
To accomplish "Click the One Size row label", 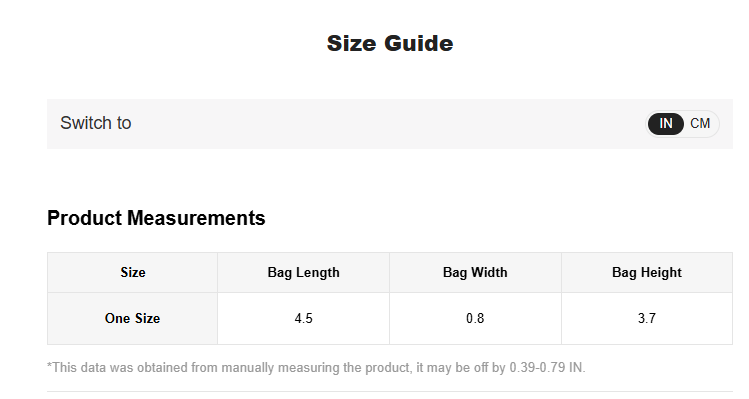I will (x=132, y=318).
